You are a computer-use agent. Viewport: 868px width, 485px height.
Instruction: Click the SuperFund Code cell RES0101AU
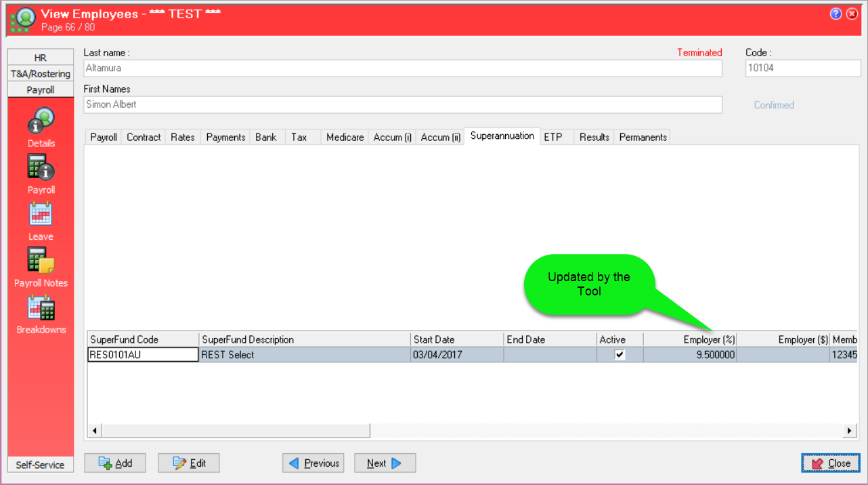point(143,354)
